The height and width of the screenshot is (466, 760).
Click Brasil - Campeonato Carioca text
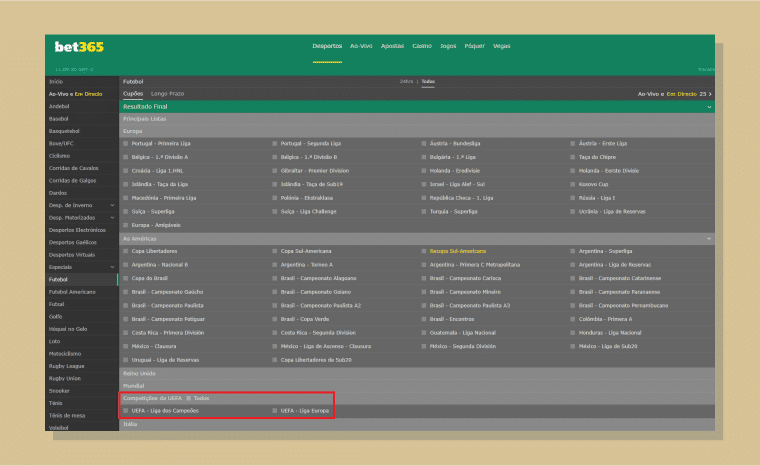click(x=465, y=278)
